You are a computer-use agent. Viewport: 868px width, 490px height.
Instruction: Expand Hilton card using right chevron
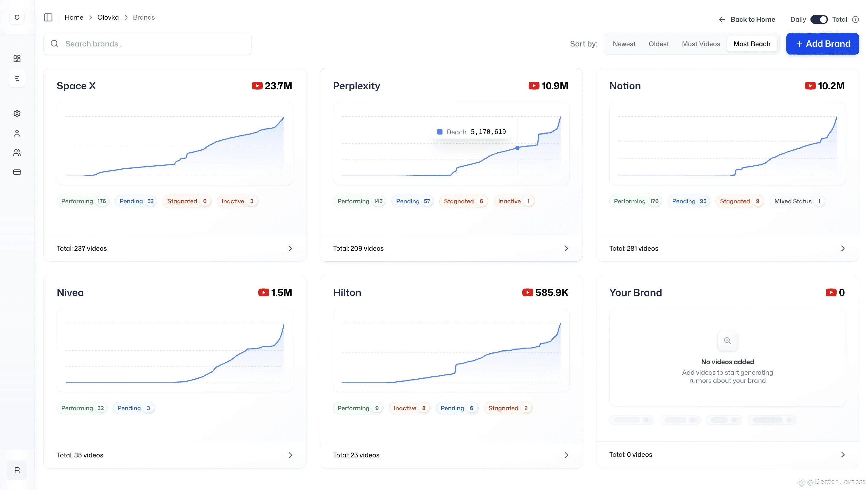coord(566,455)
